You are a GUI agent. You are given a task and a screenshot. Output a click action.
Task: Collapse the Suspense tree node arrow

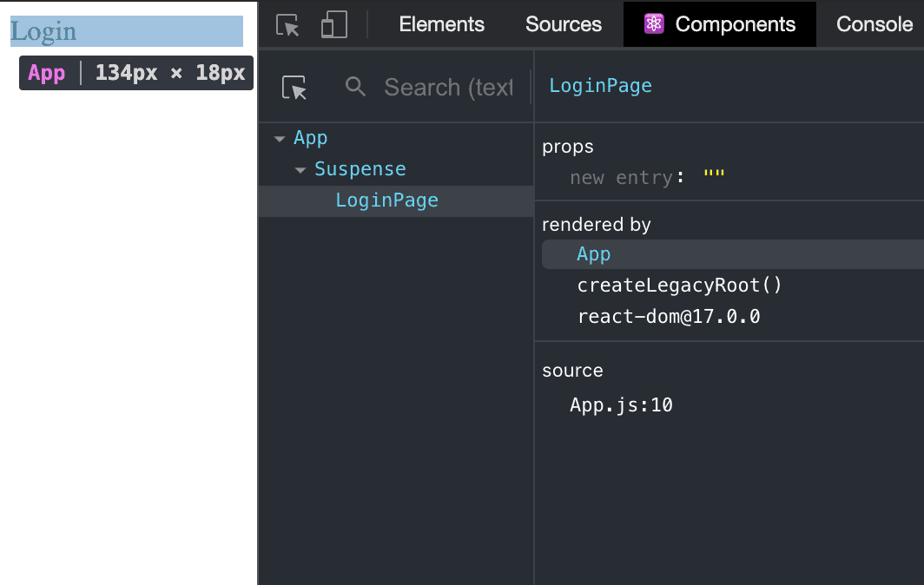coord(300,170)
